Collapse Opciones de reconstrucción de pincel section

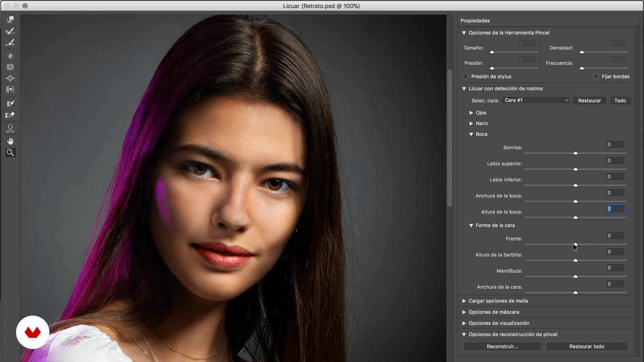pos(464,335)
